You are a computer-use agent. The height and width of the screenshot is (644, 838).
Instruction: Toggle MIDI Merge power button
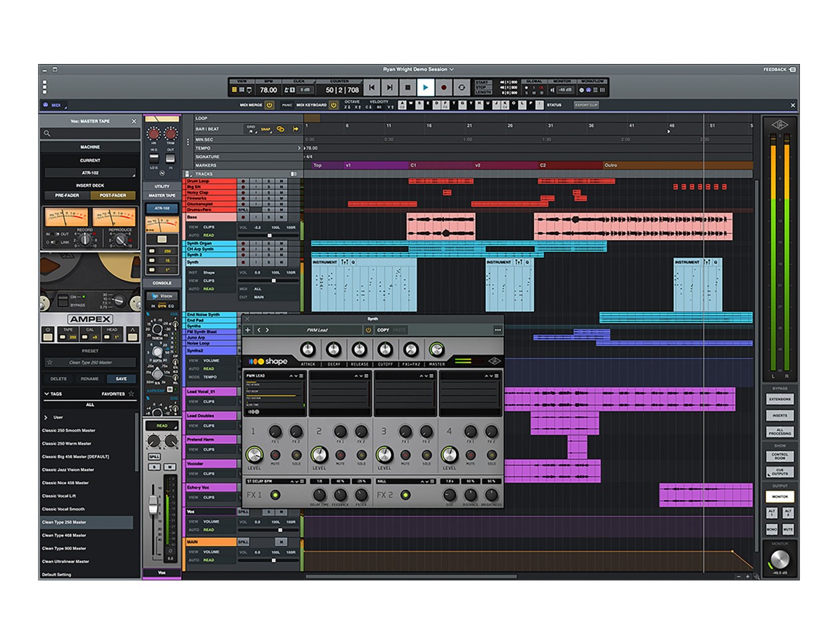tap(269, 105)
